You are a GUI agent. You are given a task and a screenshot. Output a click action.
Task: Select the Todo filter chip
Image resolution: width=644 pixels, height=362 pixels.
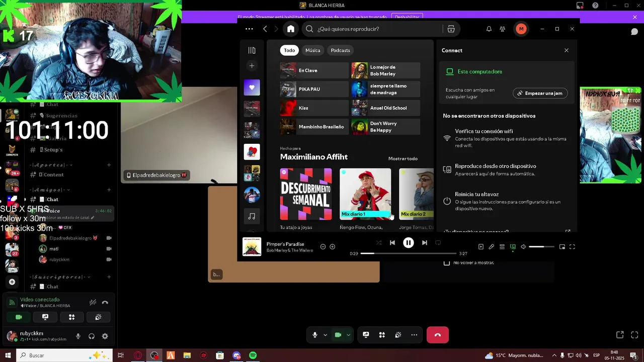coord(289,50)
